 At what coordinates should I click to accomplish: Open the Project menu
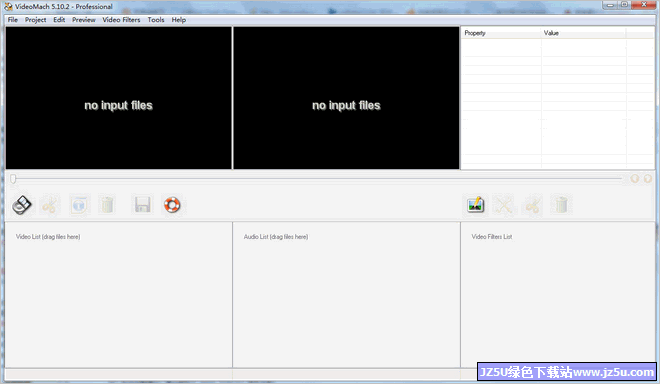(x=35, y=20)
